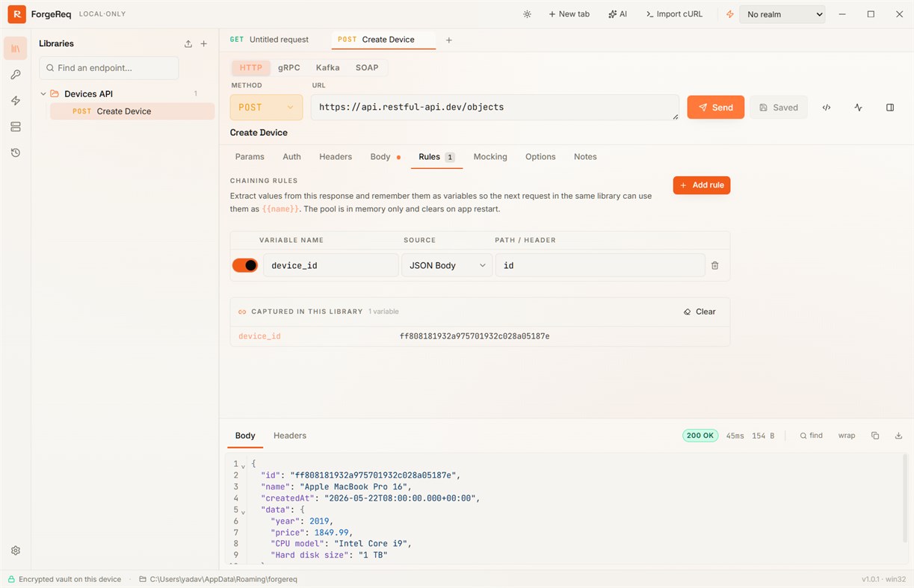Open the Notes tab
Screen dimensions: 914x588
[x=585, y=157]
